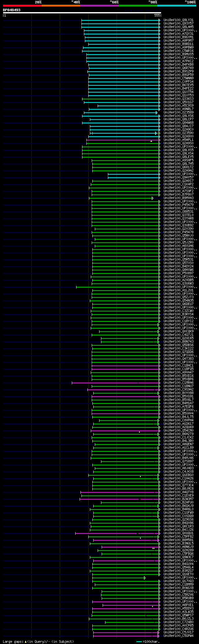
Task: Select hit label UniRef100_B9MVA3
Action: pyautogui.click(x=179, y=198)
